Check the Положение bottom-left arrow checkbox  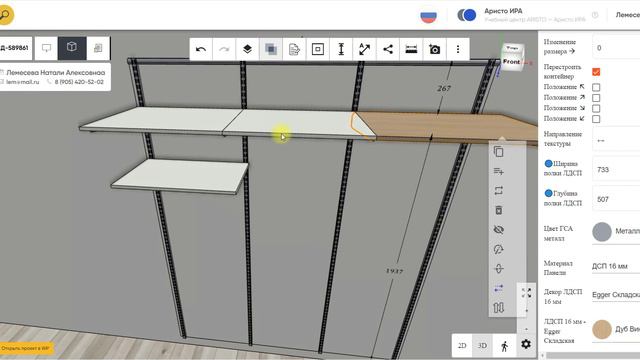(x=596, y=119)
